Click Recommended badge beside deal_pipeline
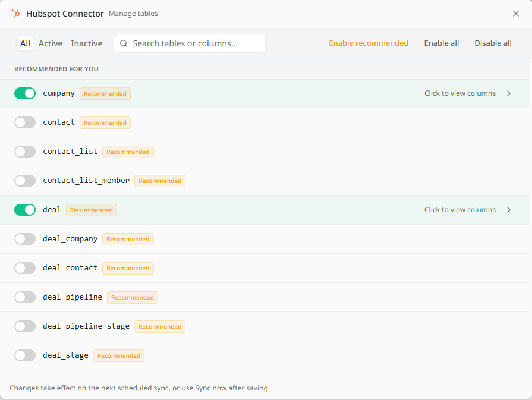The width and height of the screenshot is (532, 400). pos(133,298)
